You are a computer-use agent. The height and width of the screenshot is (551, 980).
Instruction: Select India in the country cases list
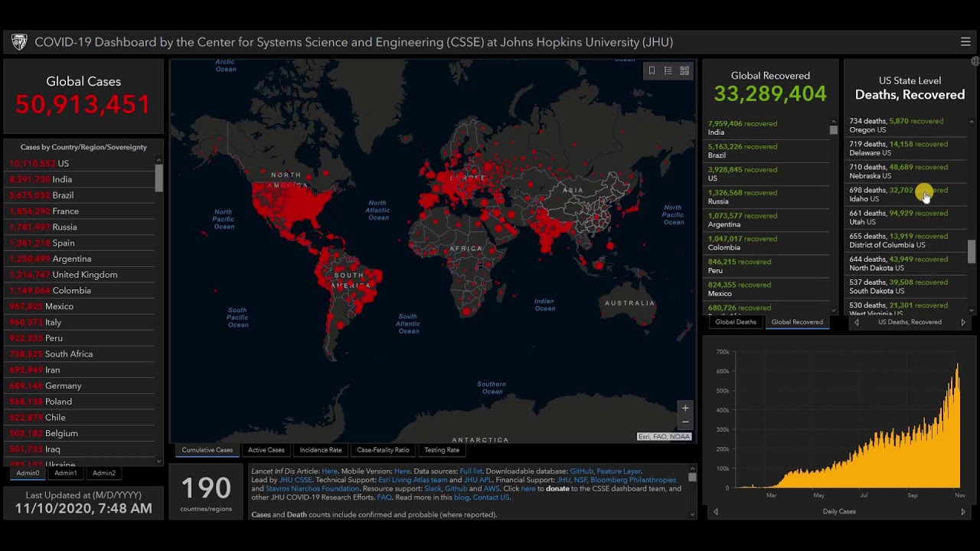click(x=61, y=179)
